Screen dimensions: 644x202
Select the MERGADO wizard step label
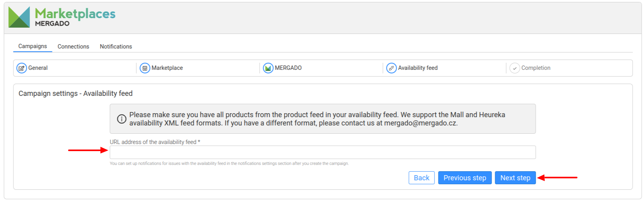[x=288, y=68]
